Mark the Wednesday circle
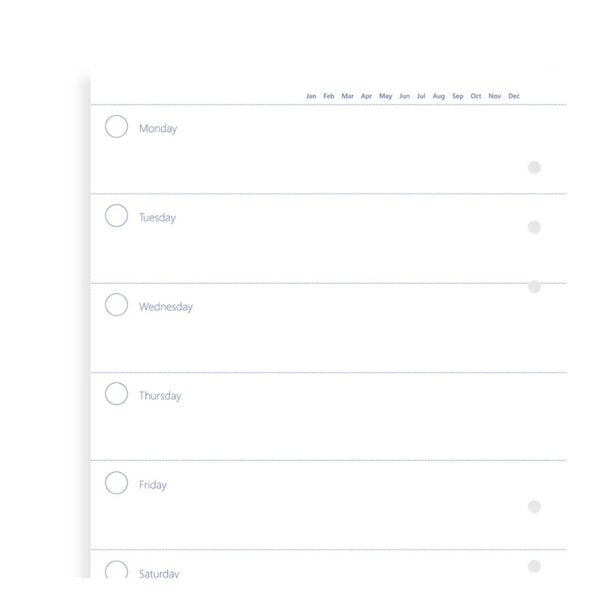The image size is (600, 600). [x=116, y=305]
